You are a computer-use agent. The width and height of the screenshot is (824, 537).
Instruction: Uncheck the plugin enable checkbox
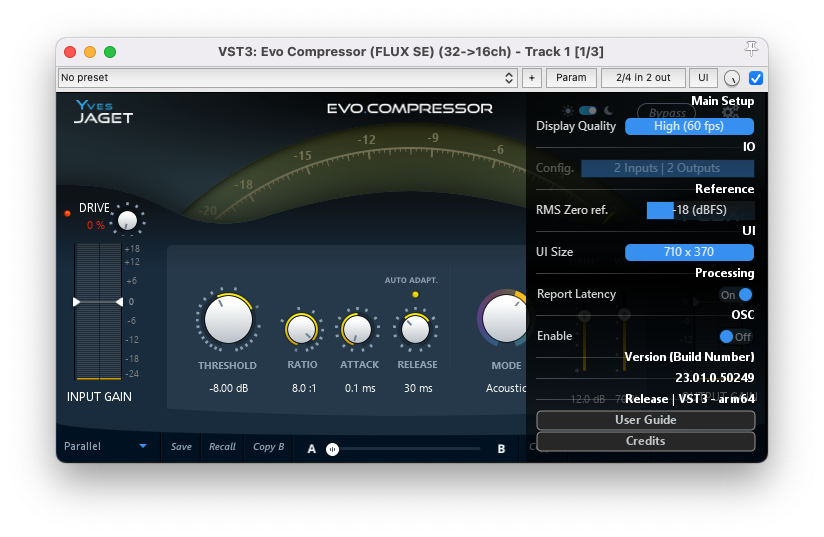point(756,78)
